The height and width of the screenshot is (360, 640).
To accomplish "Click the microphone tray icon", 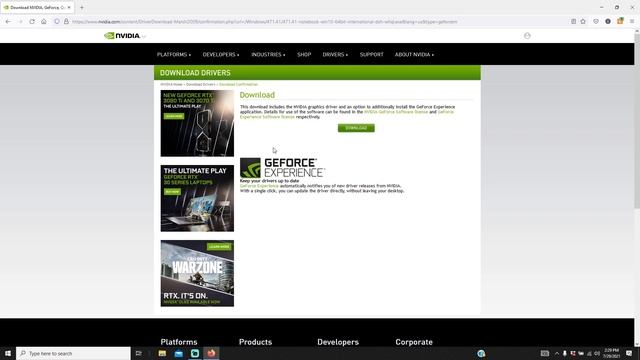I will (564, 353).
